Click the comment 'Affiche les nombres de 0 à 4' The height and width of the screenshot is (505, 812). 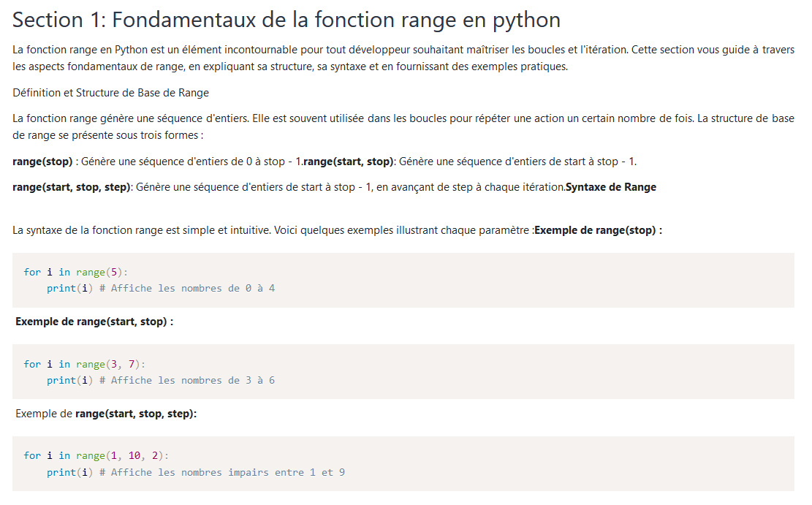(x=193, y=288)
